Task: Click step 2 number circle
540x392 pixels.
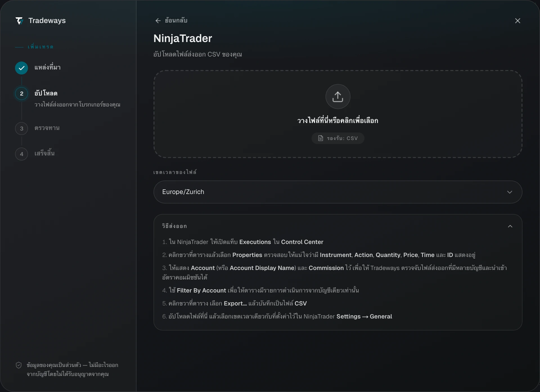Action: tap(21, 94)
